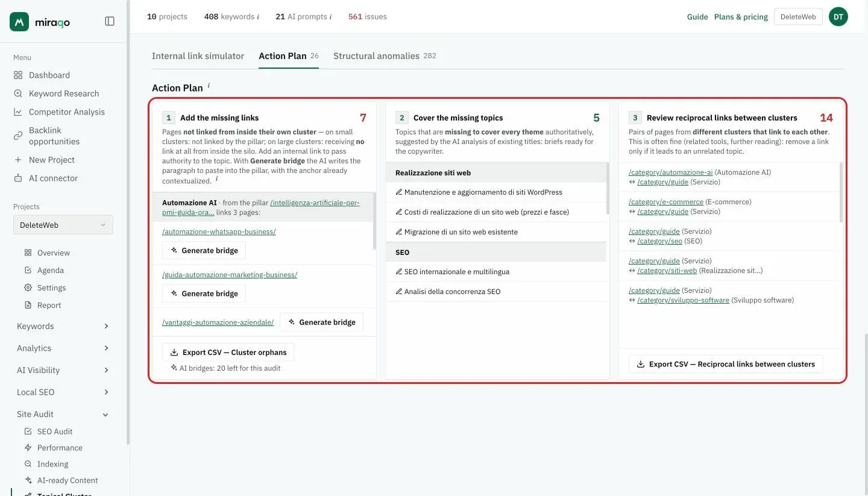
Task: Click the Indexing search icon
Action: [x=28, y=464]
